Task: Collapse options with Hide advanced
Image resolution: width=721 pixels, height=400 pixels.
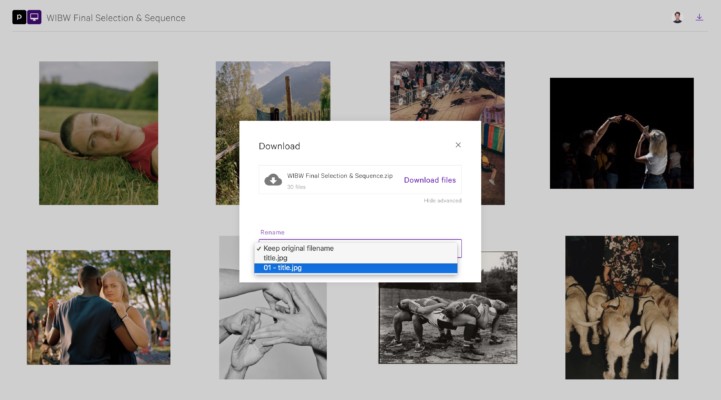Action: (x=442, y=201)
